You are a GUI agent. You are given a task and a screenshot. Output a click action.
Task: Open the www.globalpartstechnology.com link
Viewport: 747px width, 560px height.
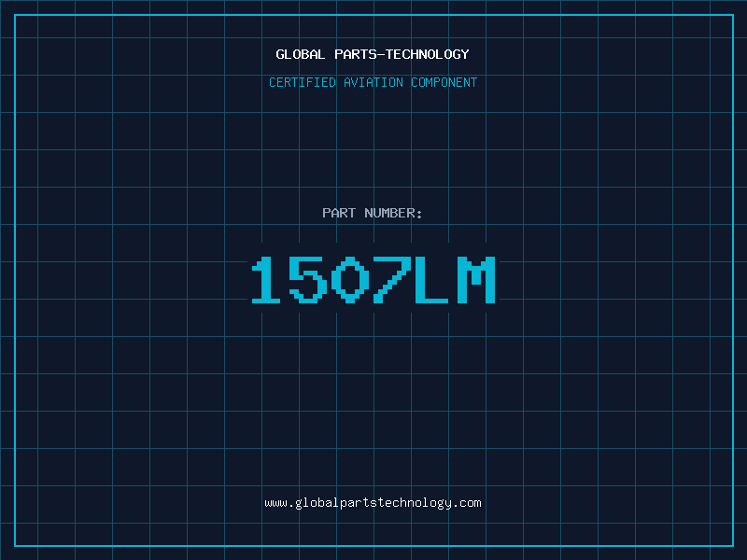pos(373,503)
